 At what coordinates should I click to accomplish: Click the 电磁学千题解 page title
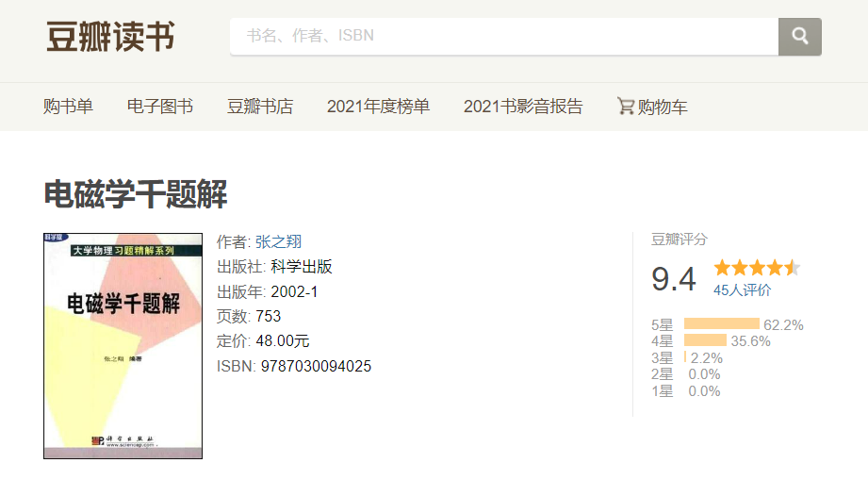tap(136, 194)
